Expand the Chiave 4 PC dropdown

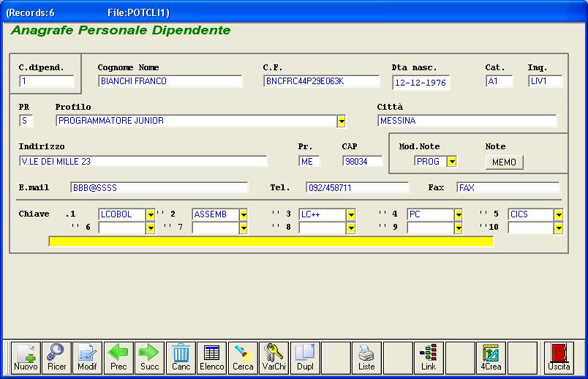pos(459,214)
